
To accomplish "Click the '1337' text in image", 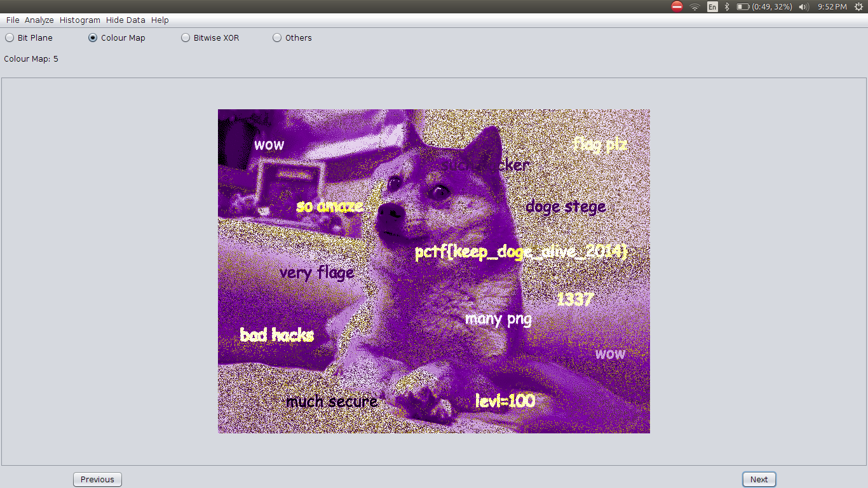I will tap(575, 299).
